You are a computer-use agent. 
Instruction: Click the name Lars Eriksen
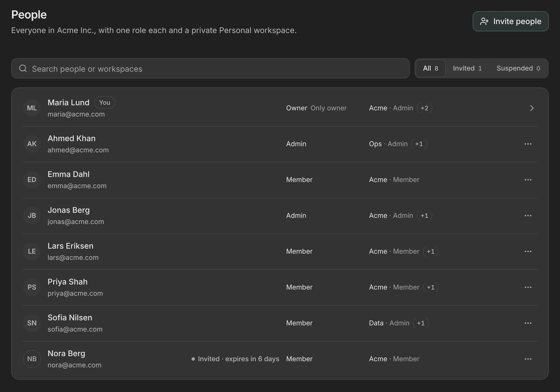[70, 246]
